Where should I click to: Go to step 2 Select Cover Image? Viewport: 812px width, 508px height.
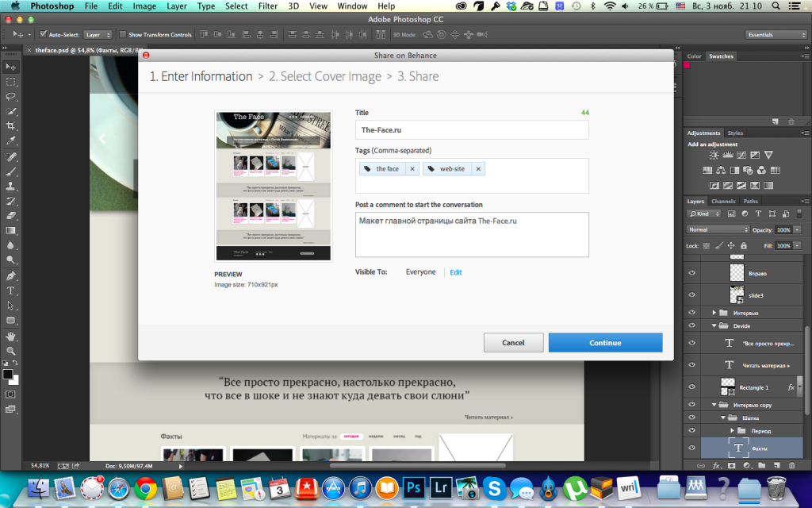(x=324, y=77)
